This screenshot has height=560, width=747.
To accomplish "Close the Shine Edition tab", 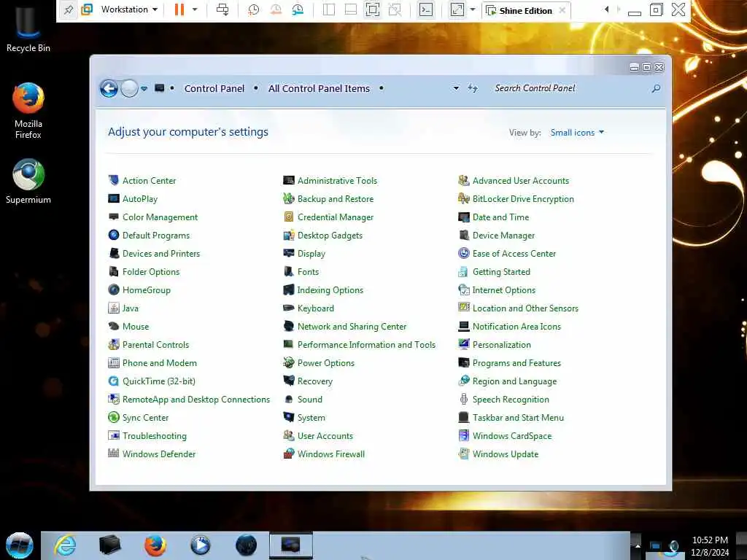I will click(x=562, y=10).
